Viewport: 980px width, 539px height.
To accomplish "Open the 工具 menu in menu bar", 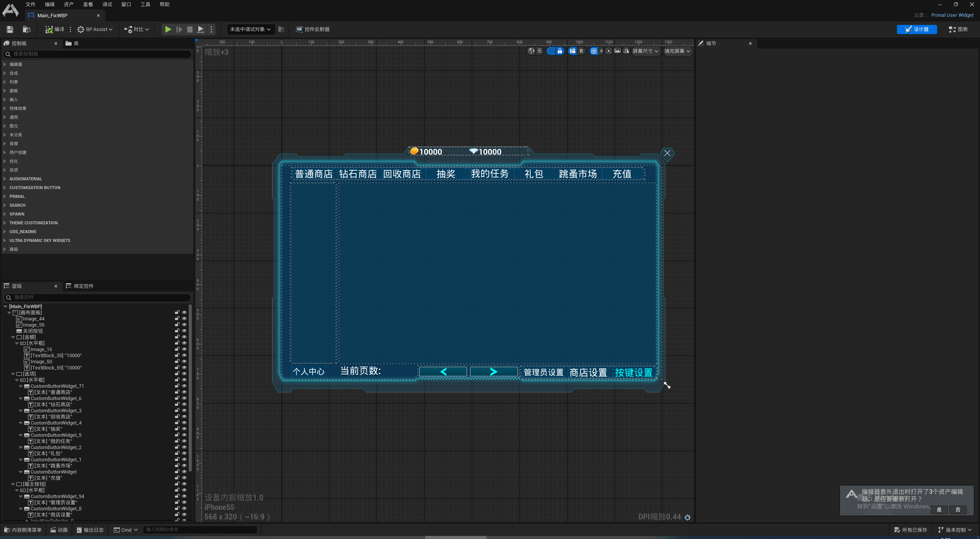I will pyautogui.click(x=145, y=5).
